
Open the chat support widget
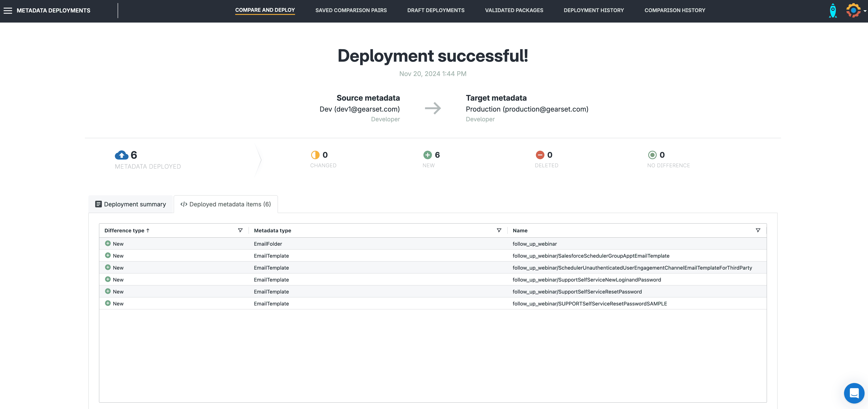(x=854, y=393)
